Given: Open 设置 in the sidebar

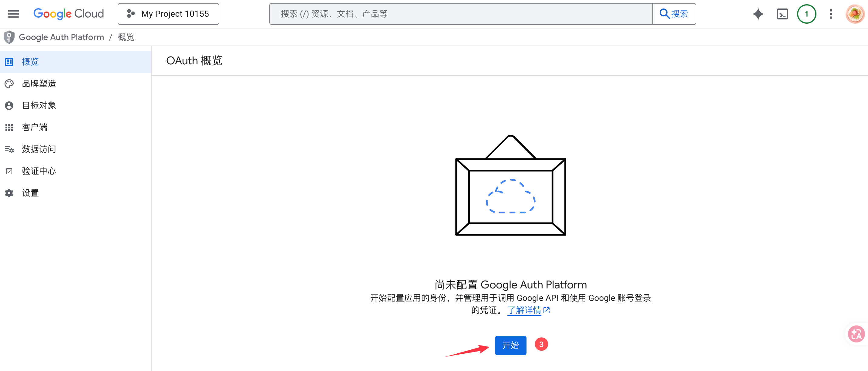Looking at the screenshot, I should tap(76, 193).
